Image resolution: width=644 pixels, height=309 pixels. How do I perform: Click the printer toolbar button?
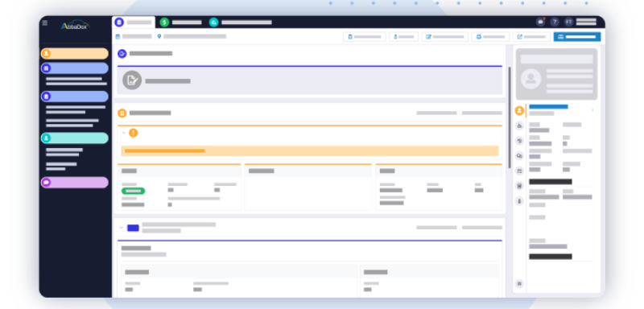[490, 37]
